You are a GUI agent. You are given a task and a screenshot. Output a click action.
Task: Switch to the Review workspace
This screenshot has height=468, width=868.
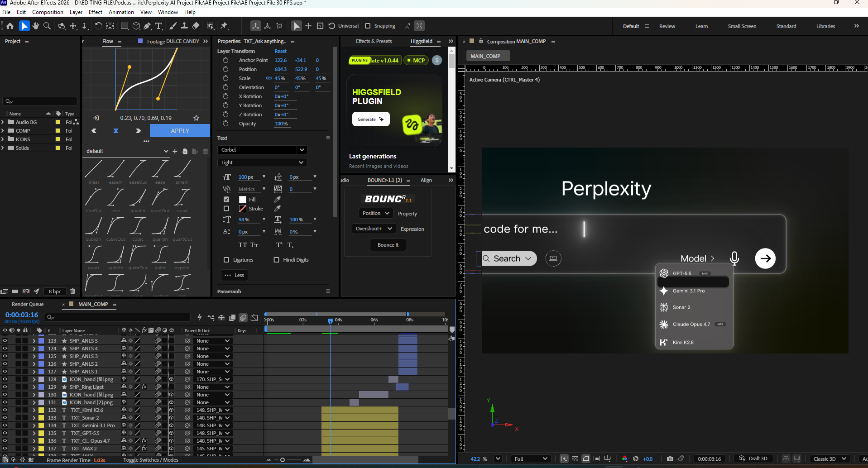tap(667, 26)
